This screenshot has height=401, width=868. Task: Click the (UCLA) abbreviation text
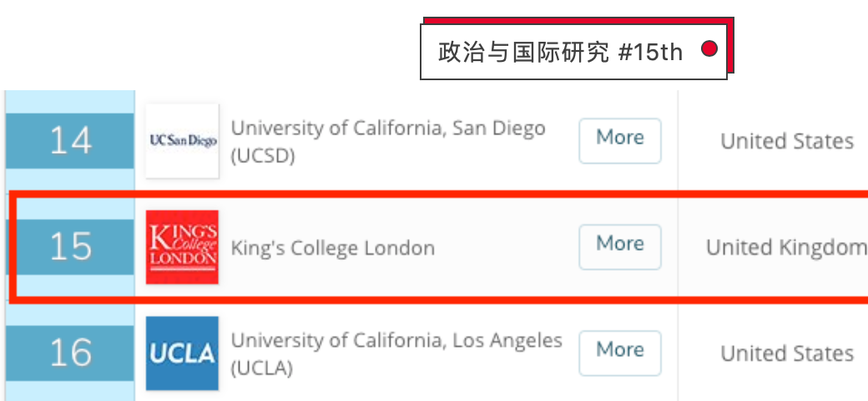(x=261, y=368)
